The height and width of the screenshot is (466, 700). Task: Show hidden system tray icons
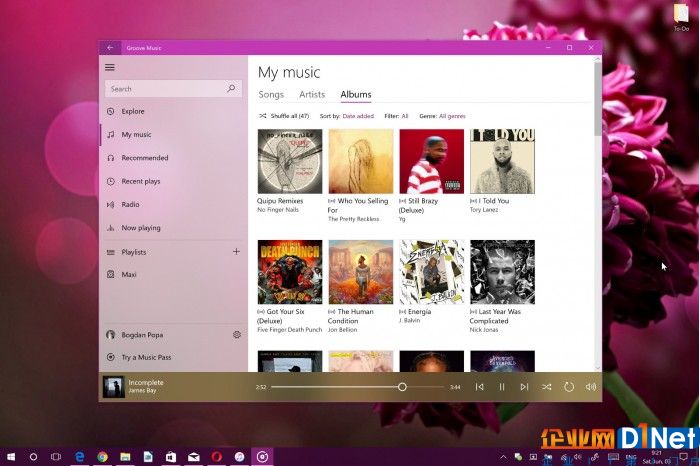(503, 457)
